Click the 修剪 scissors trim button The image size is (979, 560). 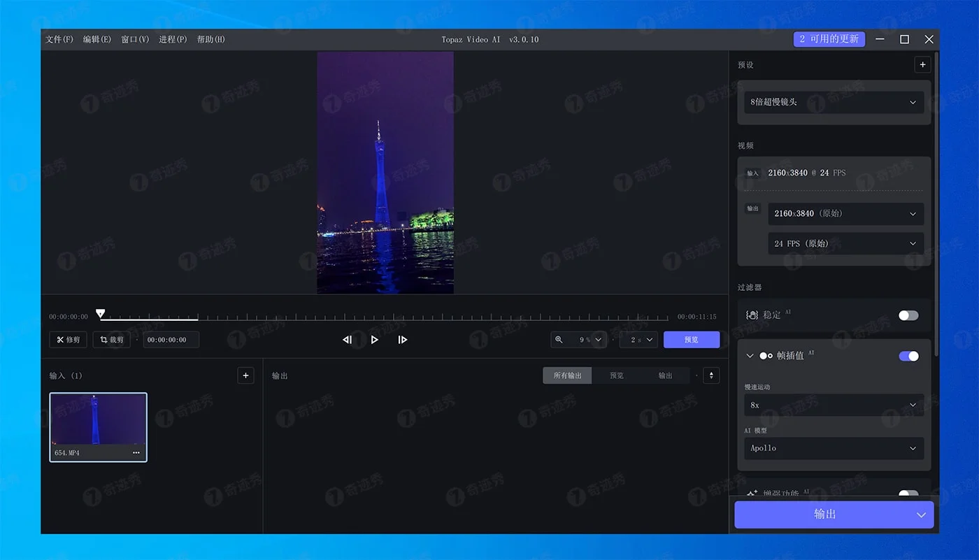pos(68,340)
